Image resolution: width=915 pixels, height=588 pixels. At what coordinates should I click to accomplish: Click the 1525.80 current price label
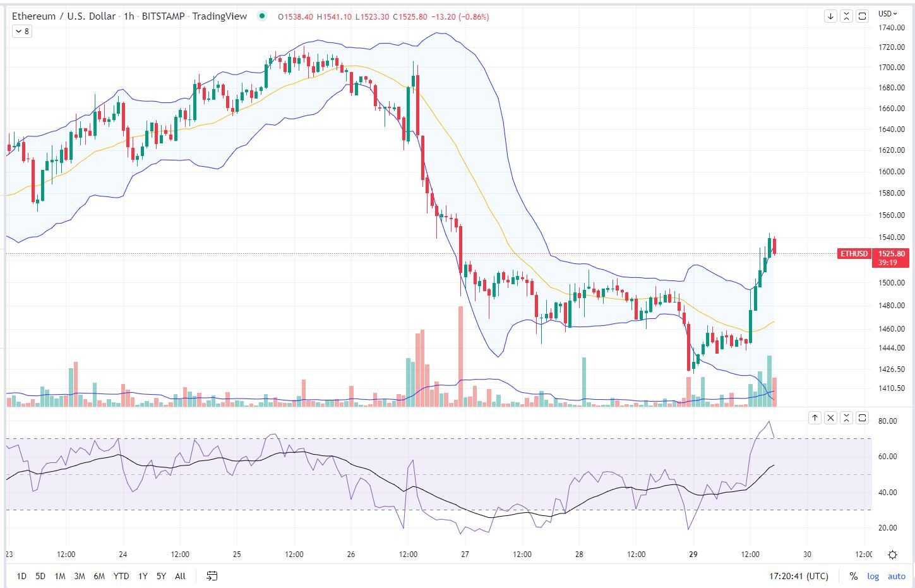tap(892, 254)
